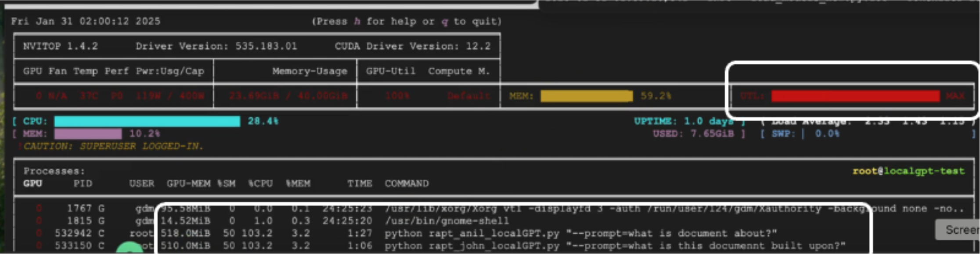
Task: Click the 'Compute M.' column header
Action: click(x=459, y=71)
